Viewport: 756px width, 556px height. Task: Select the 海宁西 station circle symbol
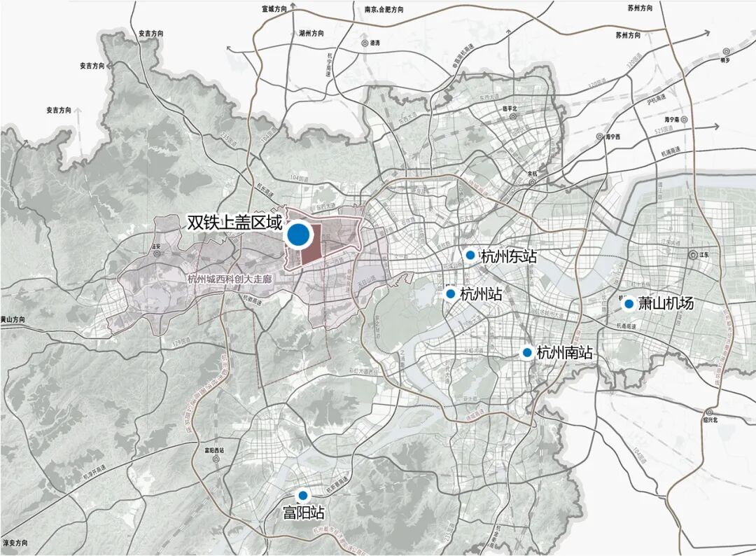click(x=600, y=137)
